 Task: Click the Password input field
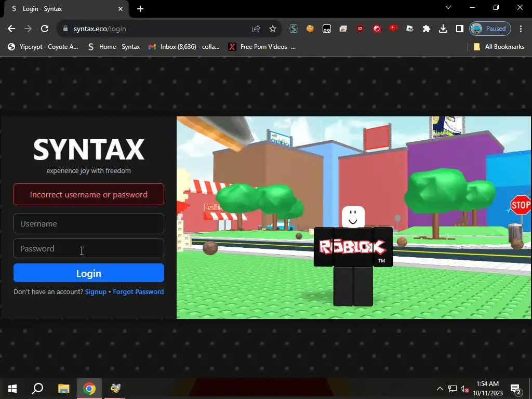pyautogui.click(x=89, y=248)
